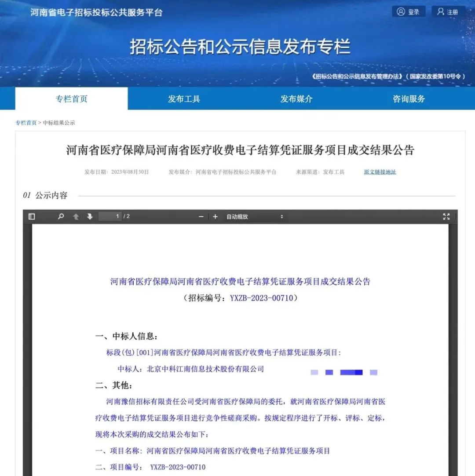Click the 专栏首页 breadcrumb link
This screenshot has height=476, width=475.
click(26, 123)
